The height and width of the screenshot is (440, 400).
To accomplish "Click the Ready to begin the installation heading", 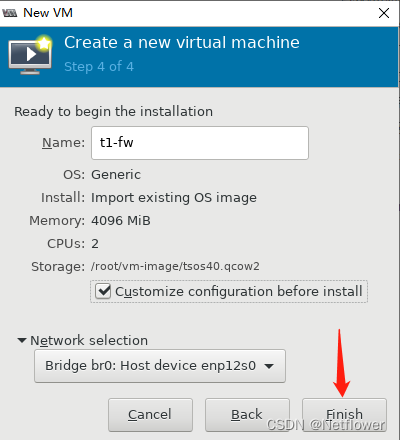I will [x=113, y=111].
